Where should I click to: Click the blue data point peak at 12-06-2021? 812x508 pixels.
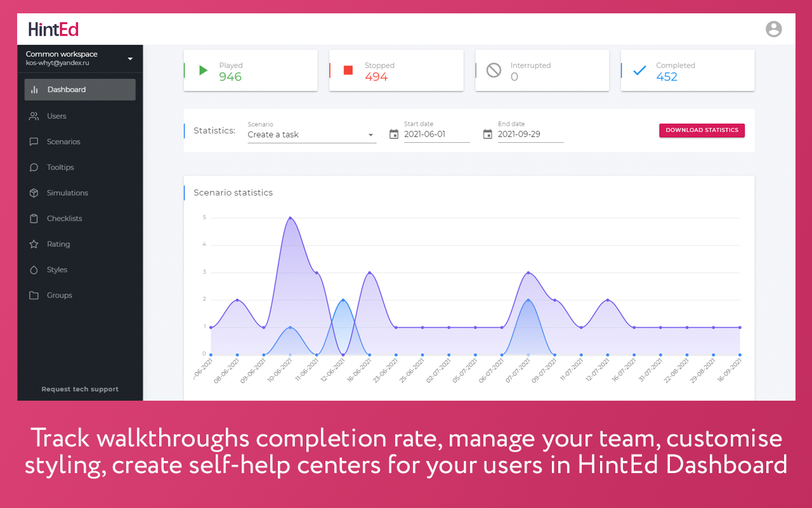click(343, 300)
